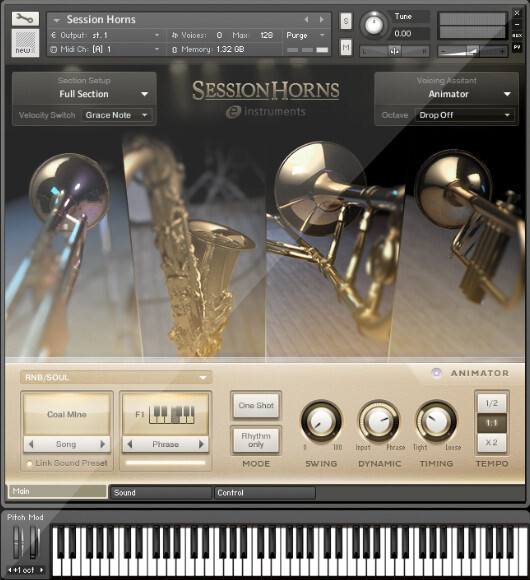Expand the Session Horns instrument header arrow

pos(57,20)
